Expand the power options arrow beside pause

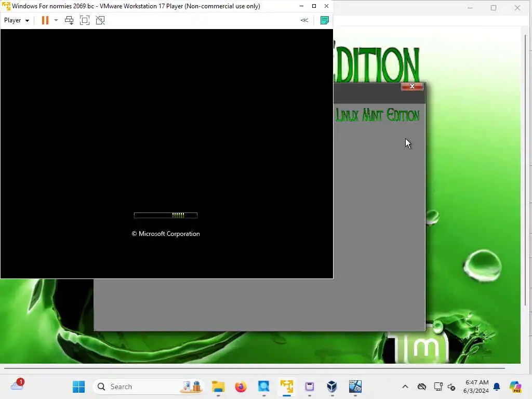coord(56,20)
